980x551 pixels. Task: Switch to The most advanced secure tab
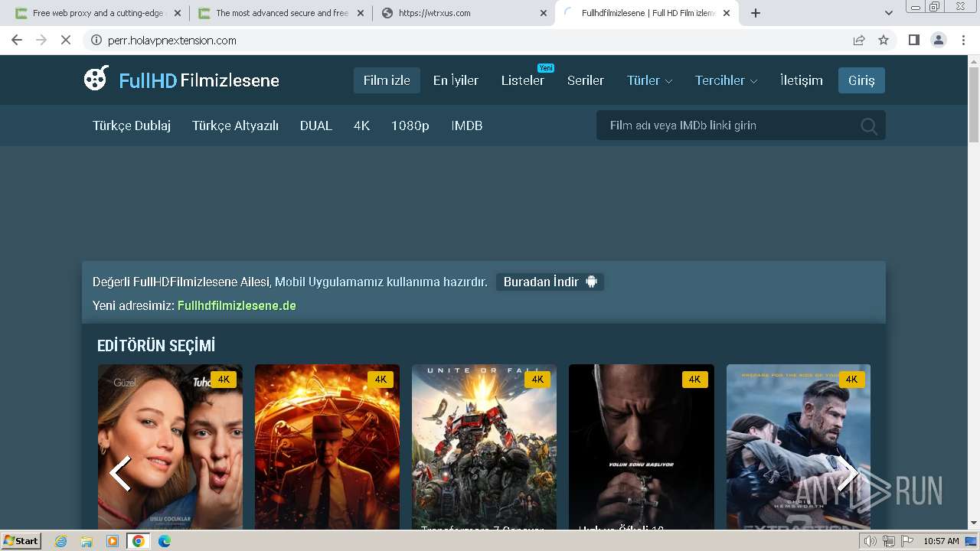click(281, 13)
